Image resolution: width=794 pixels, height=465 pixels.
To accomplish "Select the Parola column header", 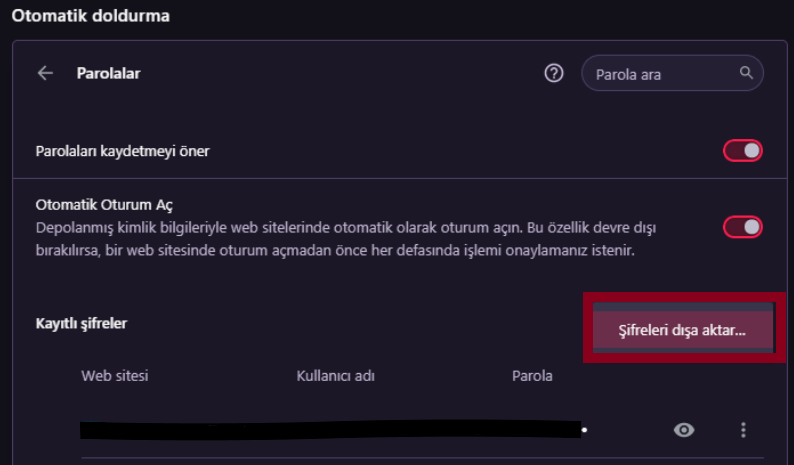I will coord(532,376).
